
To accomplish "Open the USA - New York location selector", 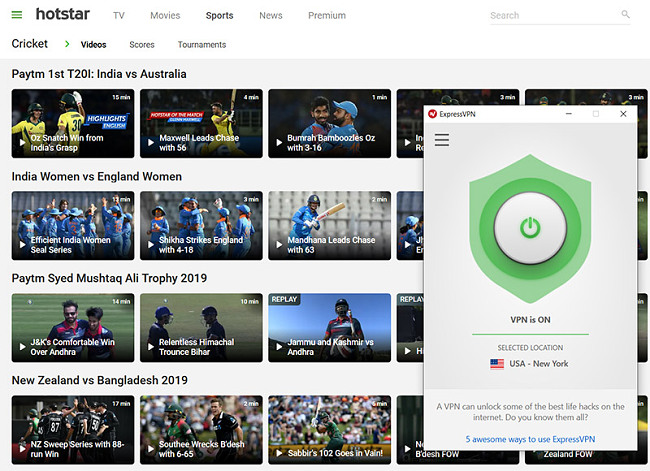I will tap(529, 364).
